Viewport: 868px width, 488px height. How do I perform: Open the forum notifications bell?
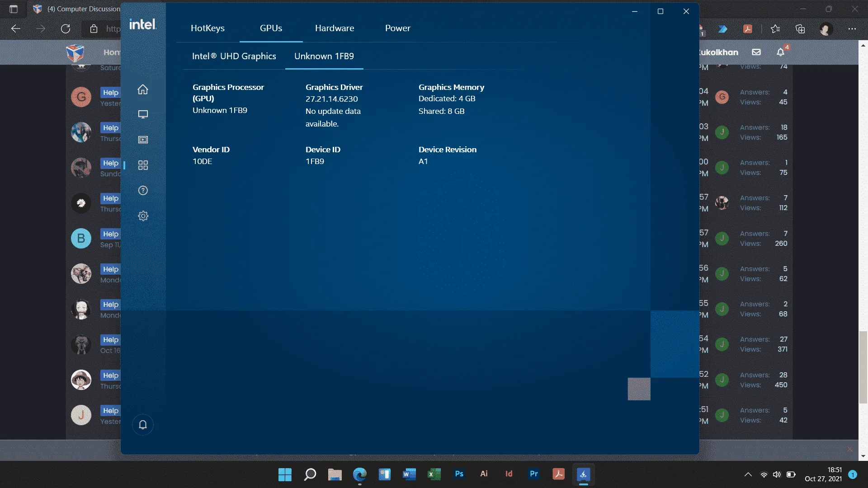pyautogui.click(x=780, y=52)
